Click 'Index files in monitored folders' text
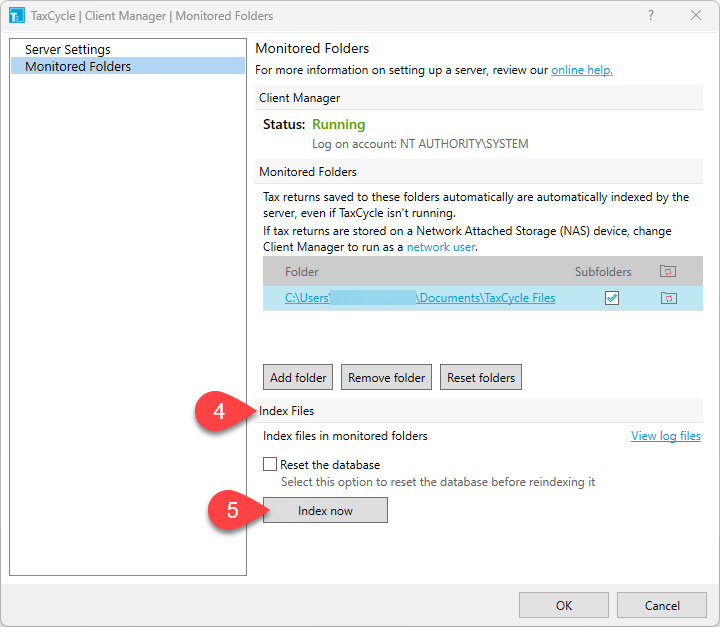 click(345, 435)
